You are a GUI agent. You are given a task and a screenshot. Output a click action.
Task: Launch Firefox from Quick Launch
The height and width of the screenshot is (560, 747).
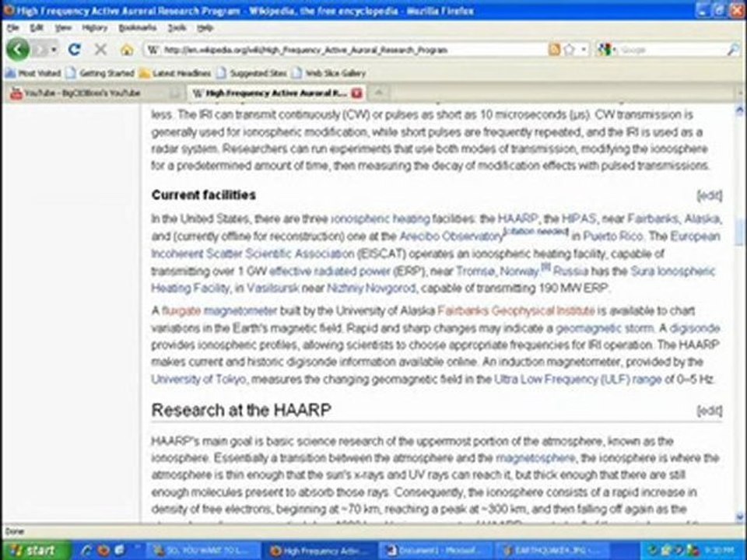(103, 551)
